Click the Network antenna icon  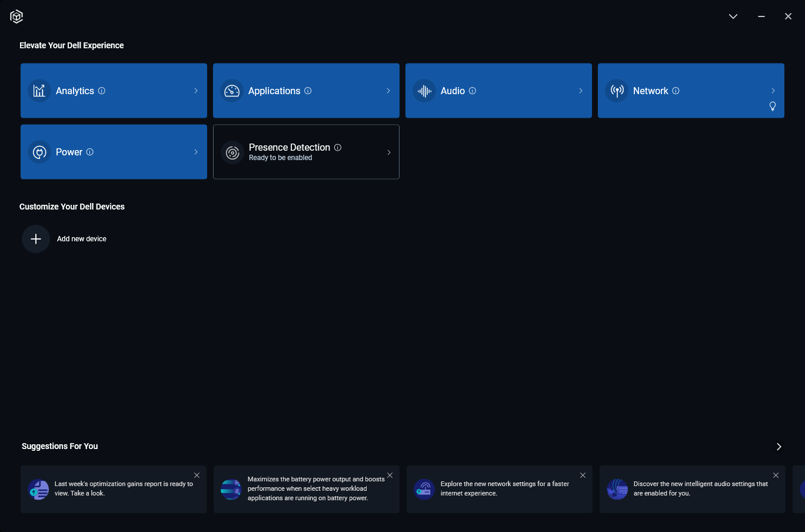(x=617, y=91)
